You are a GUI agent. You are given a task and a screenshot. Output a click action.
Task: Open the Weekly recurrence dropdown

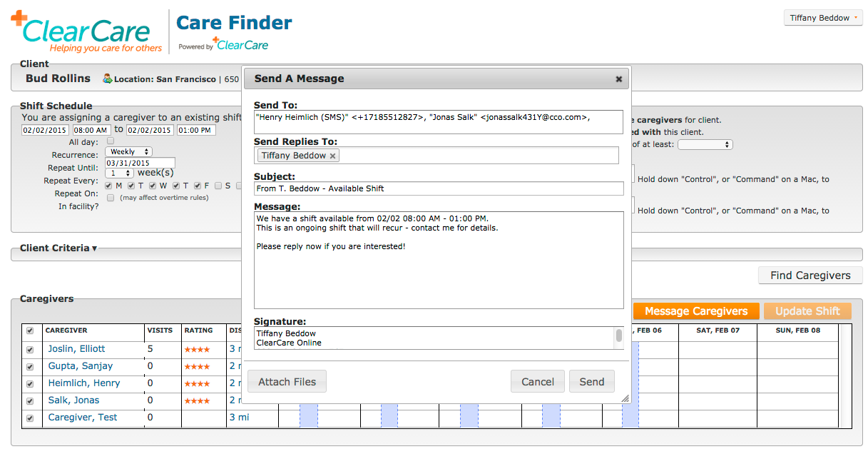[128, 151]
